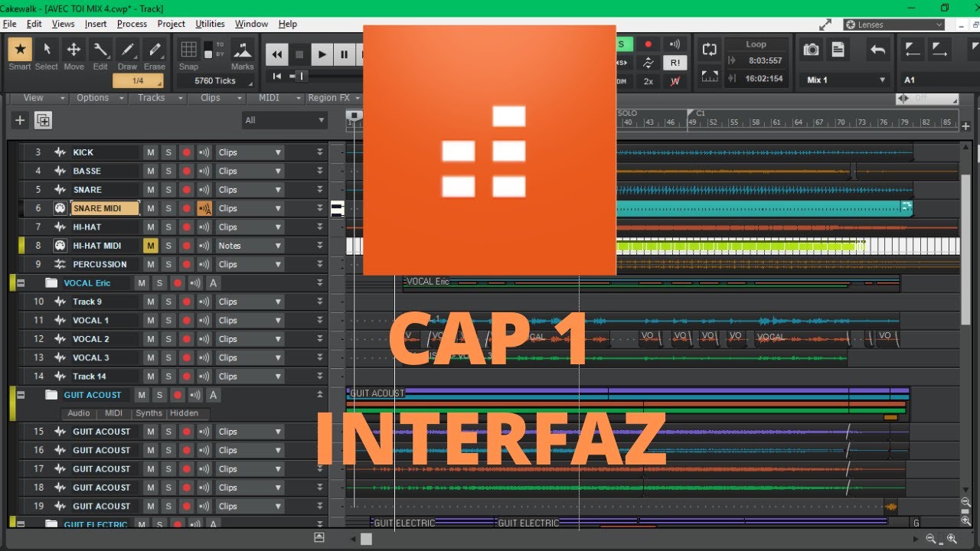Toggle global input echo button
The height and width of the screenshot is (551, 980).
pos(675,44)
